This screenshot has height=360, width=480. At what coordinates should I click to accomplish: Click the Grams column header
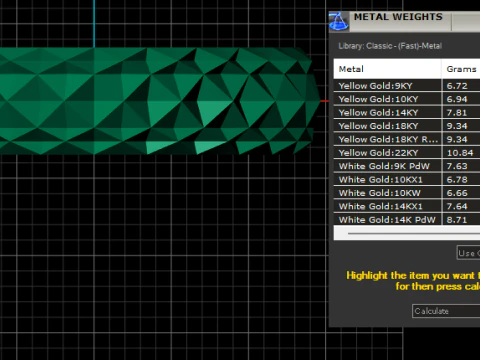tap(461, 69)
